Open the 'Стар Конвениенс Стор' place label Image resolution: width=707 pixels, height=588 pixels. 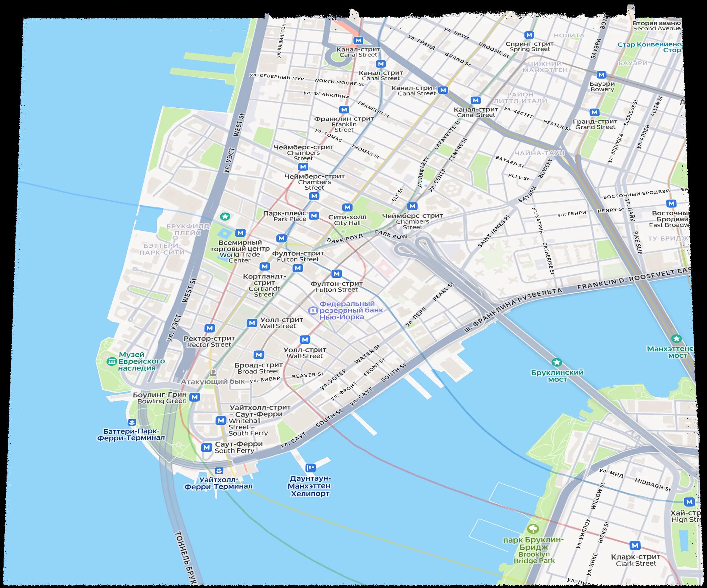point(649,47)
